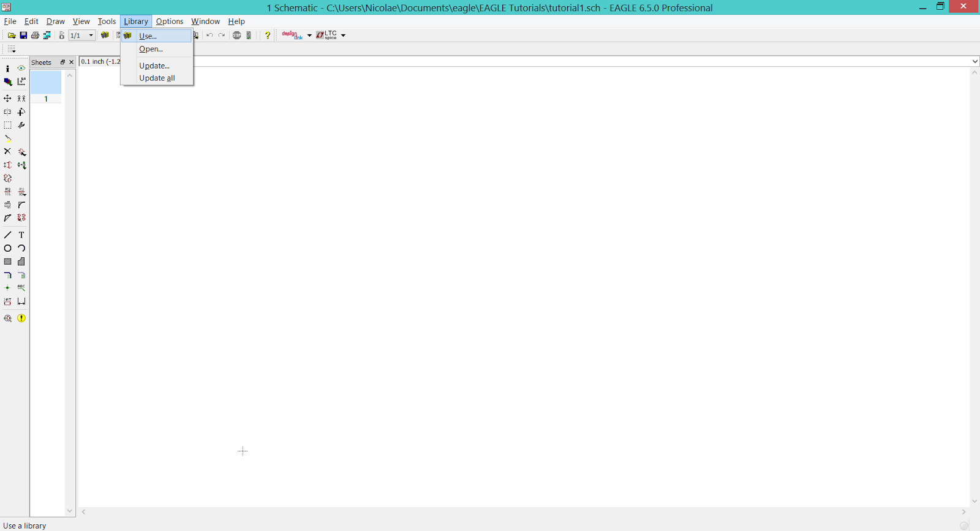Viewport: 980px width, 531px height.
Task: Open the File menu
Action: [10, 21]
